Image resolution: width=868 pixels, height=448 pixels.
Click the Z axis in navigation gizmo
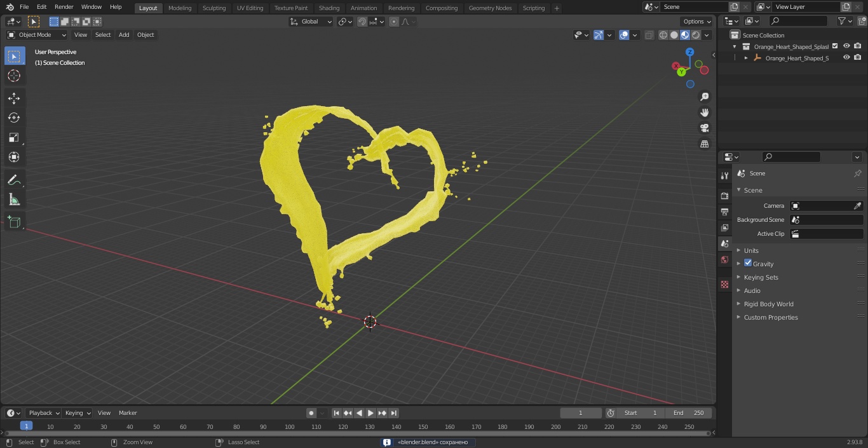[x=689, y=52]
